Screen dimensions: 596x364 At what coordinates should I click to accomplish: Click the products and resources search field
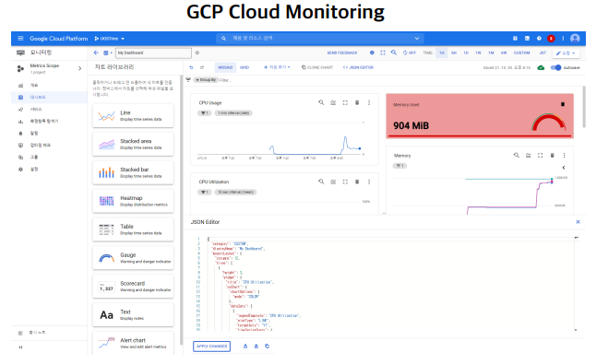[x=319, y=39]
